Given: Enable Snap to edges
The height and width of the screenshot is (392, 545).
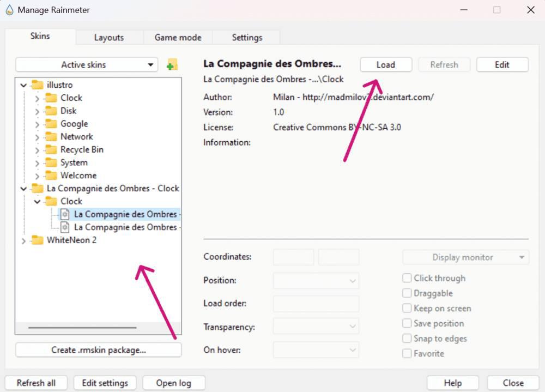Looking at the screenshot, I should [x=407, y=338].
